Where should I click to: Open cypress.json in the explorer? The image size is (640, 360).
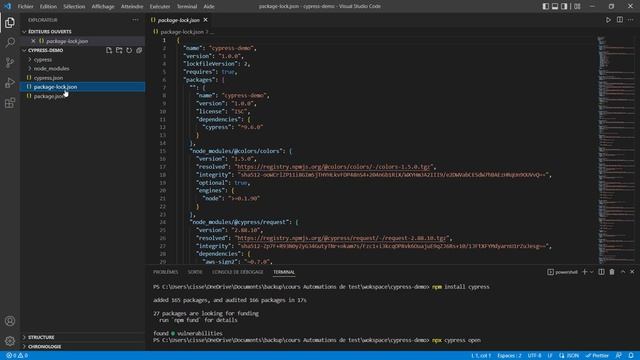[48, 78]
